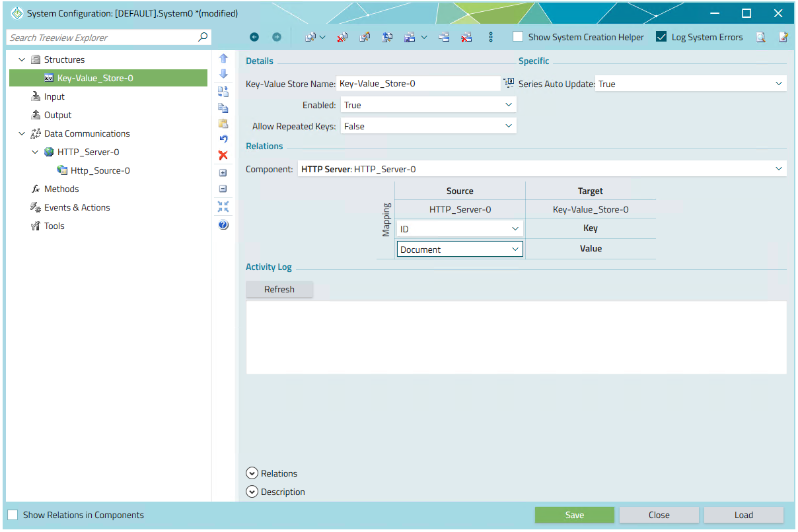Click the search magnifier in Treeview Explorer
This screenshot has width=798, height=532.
[x=203, y=38]
